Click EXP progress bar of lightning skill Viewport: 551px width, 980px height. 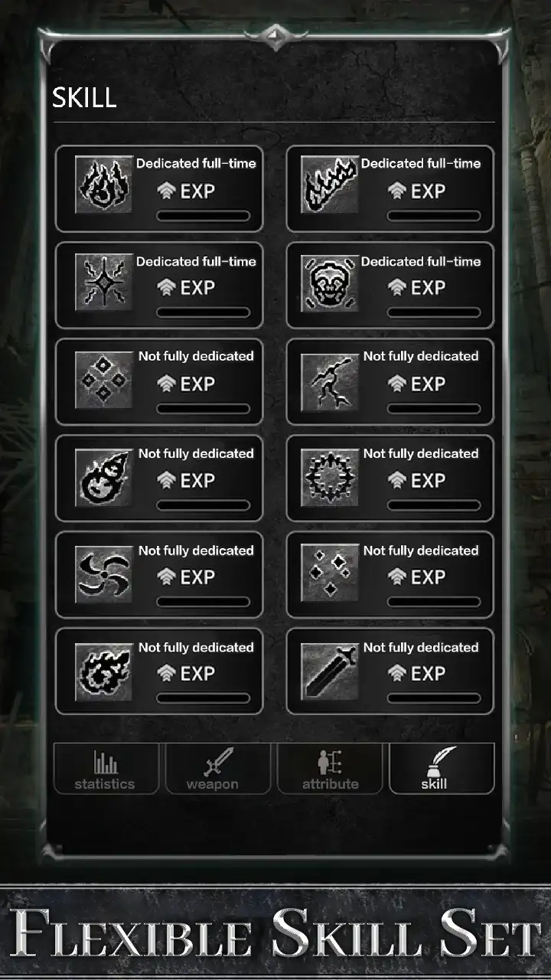click(x=434, y=409)
